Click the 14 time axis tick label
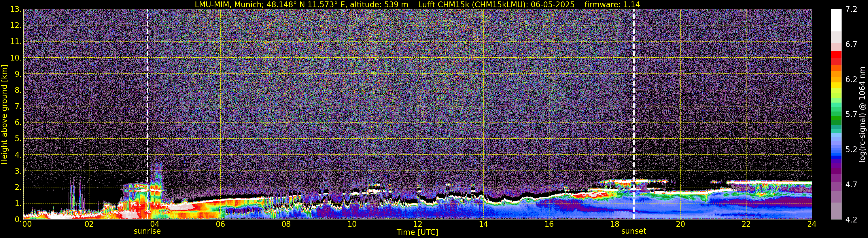This screenshot has height=238, width=868. [x=483, y=224]
